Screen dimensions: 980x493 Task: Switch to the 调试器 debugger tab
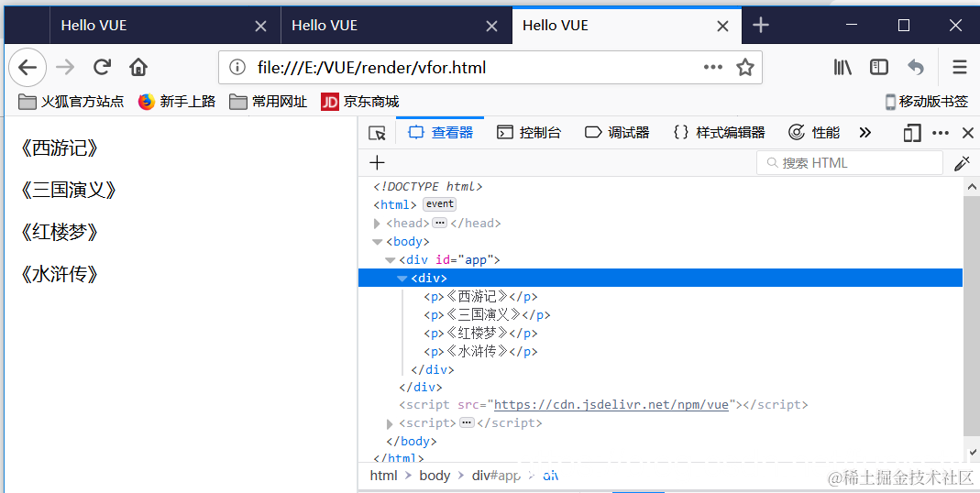coord(617,133)
